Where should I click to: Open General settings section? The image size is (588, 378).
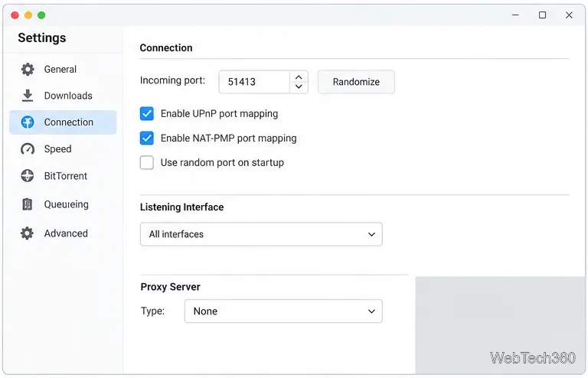pos(60,70)
